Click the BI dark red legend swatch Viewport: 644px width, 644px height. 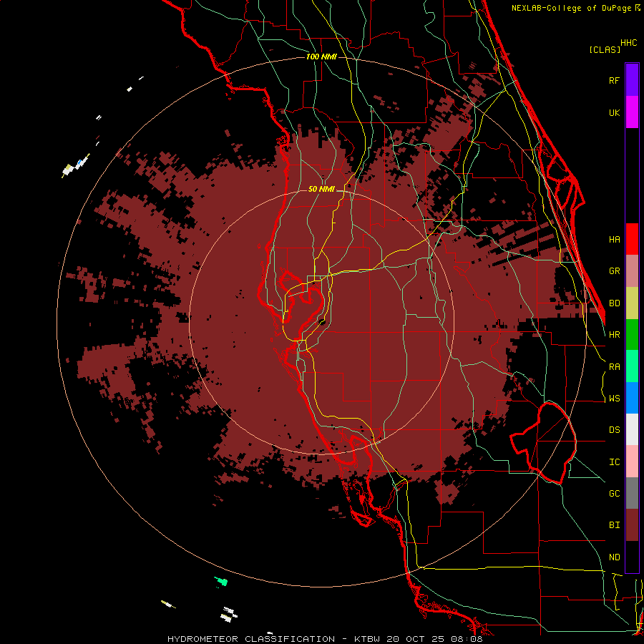[x=632, y=525]
